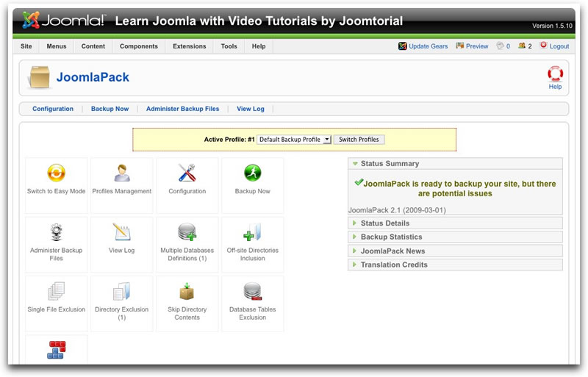Click the Preview icon
588x377 pixels.
click(460, 46)
